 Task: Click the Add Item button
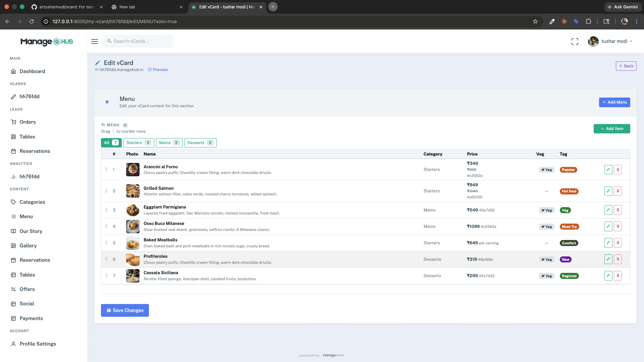[x=612, y=129]
